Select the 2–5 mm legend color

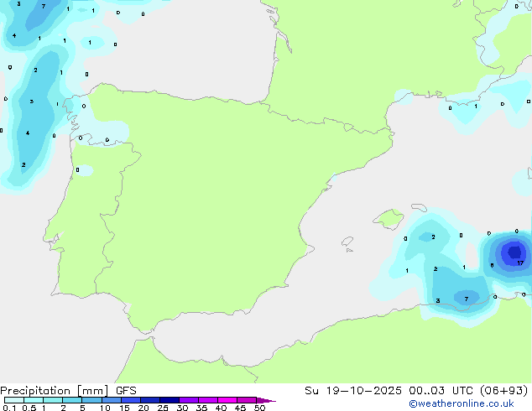coord(72,400)
